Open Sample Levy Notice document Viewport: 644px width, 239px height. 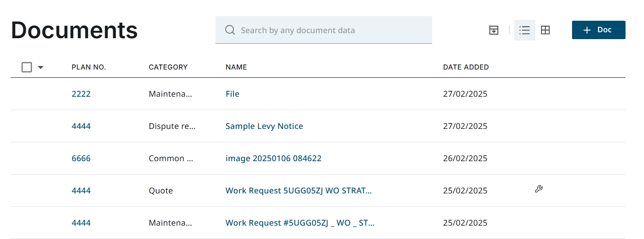pyautogui.click(x=264, y=126)
